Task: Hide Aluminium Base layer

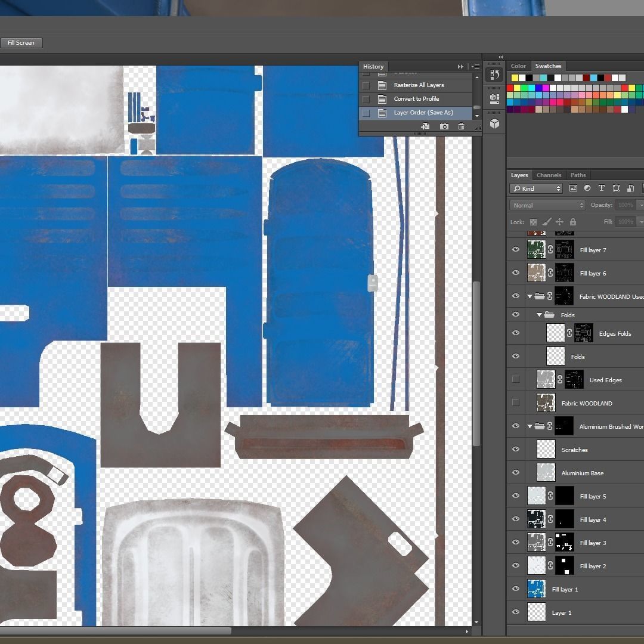Action: (x=516, y=472)
